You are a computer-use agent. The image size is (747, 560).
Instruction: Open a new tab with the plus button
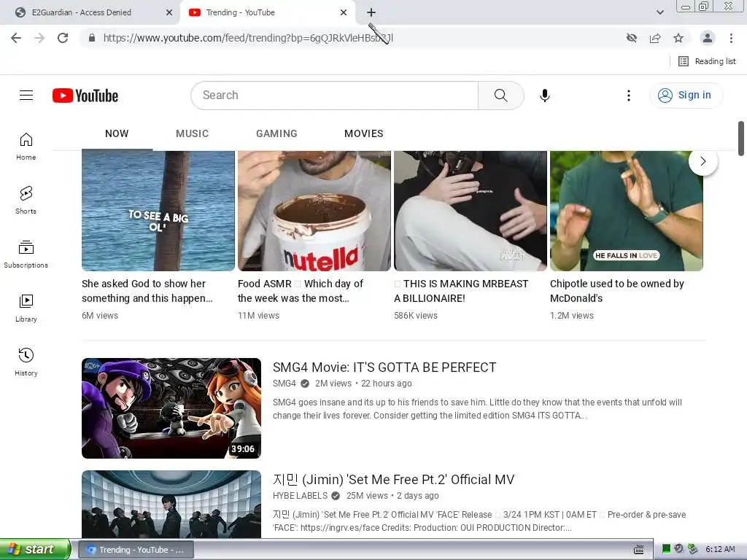pos(371,12)
